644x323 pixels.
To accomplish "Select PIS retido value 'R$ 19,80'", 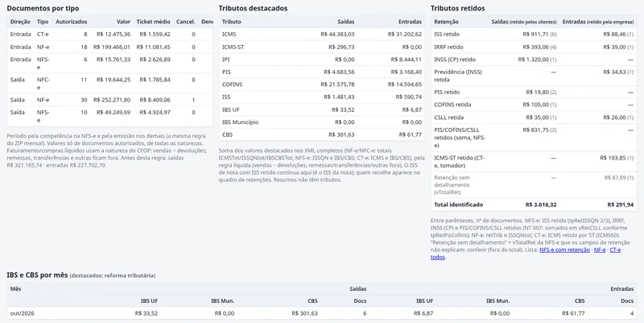I will coord(537,92).
